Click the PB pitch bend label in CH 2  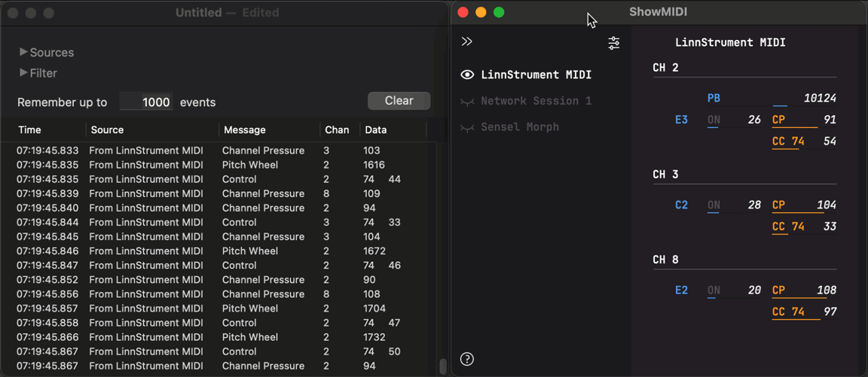pyautogui.click(x=714, y=99)
